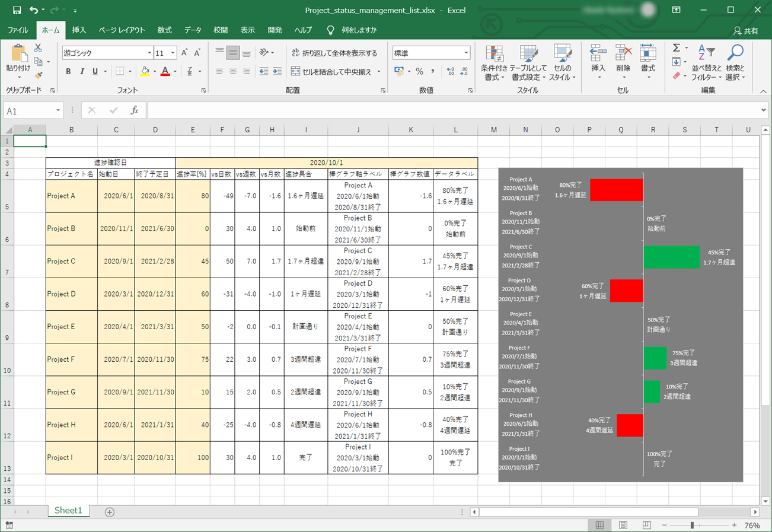Expand the font name dropdown

149,53
